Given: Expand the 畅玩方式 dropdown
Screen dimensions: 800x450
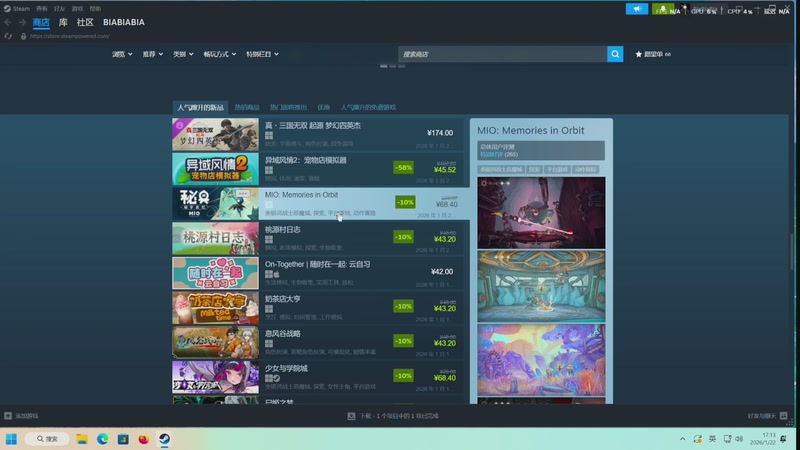Looking at the screenshot, I should 220,54.
